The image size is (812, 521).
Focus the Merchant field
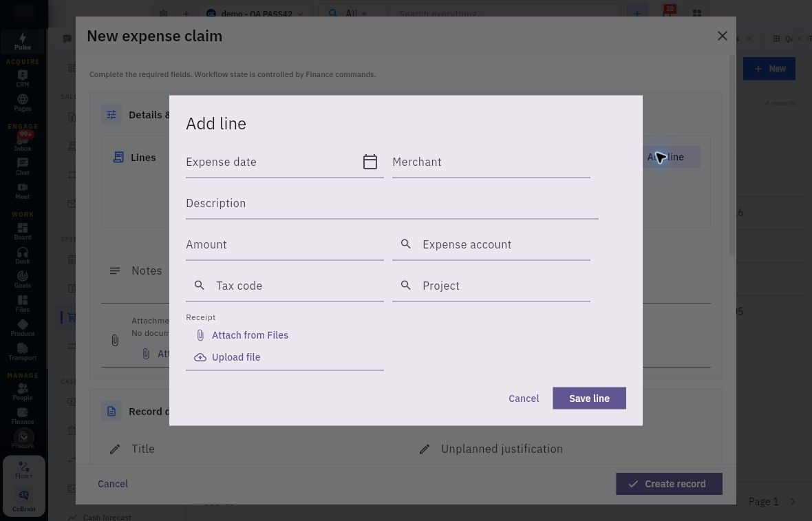tap(491, 162)
